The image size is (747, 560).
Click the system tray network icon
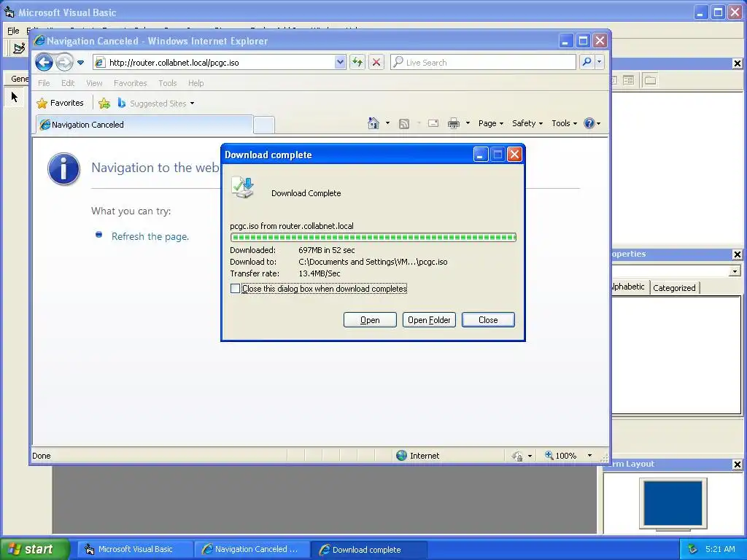click(692, 549)
